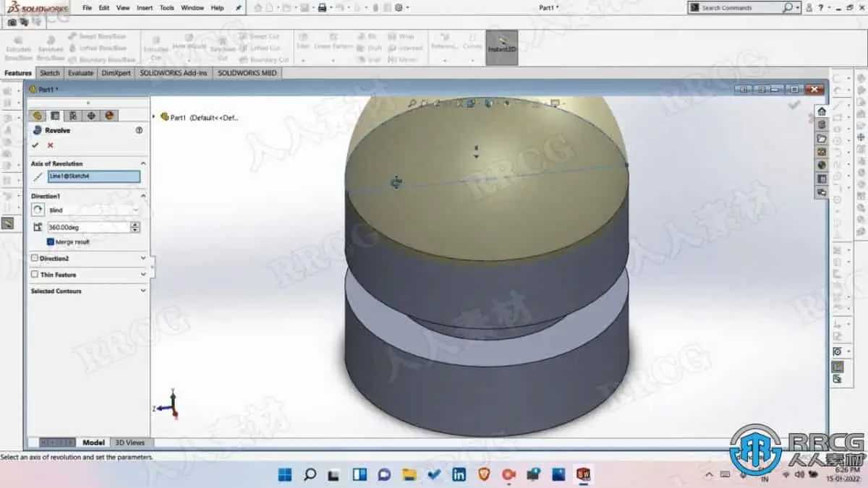Collapse Axis of Revolution section
The image size is (868, 488).
point(142,164)
